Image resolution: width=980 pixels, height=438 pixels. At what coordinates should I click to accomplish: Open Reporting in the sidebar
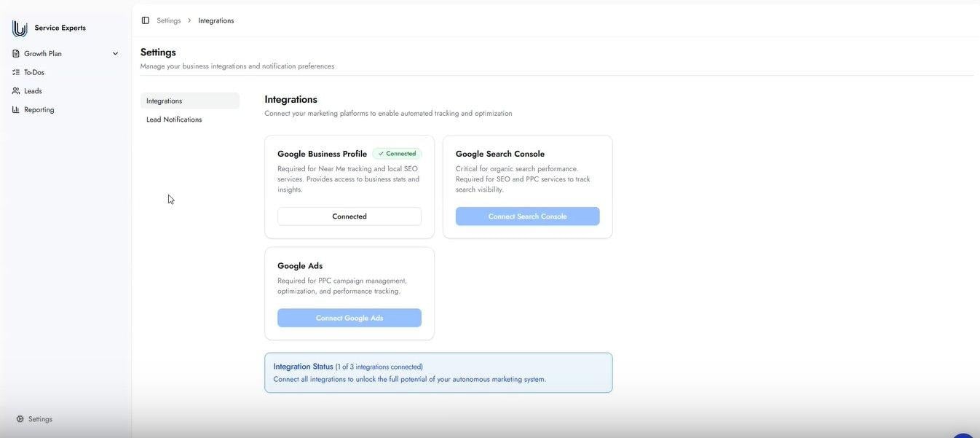[x=39, y=109]
